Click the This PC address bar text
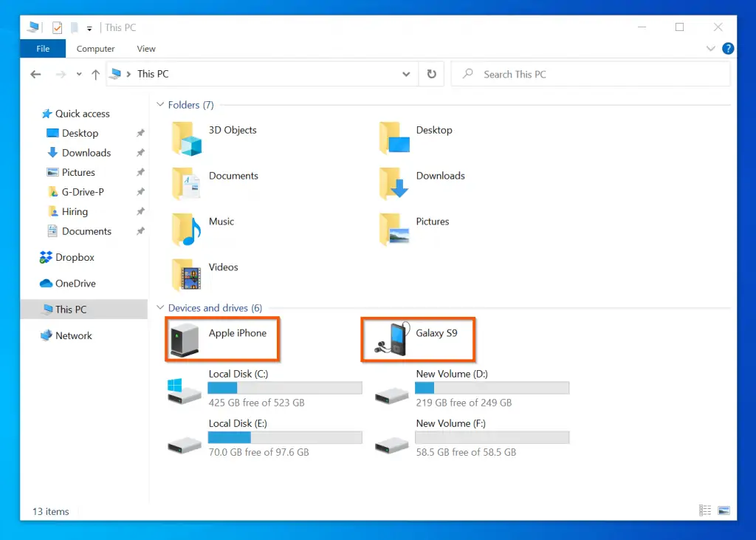This screenshot has height=540, width=756. (153, 74)
